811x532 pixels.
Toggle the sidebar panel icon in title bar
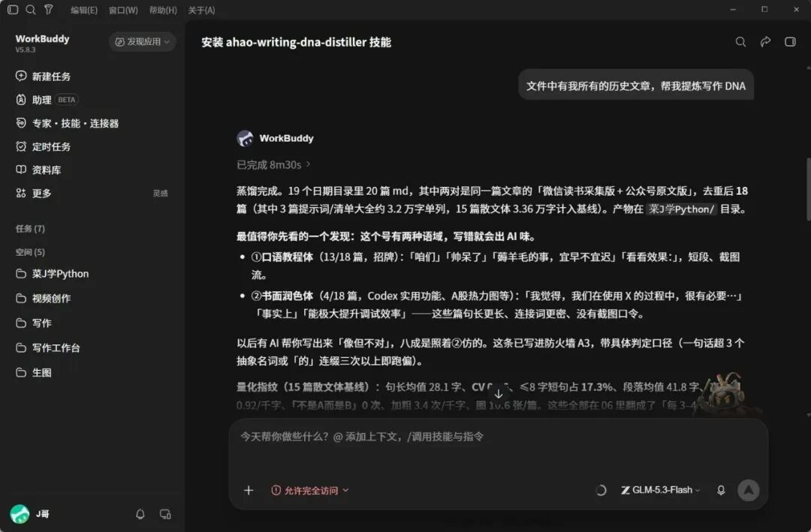click(13, 9)
